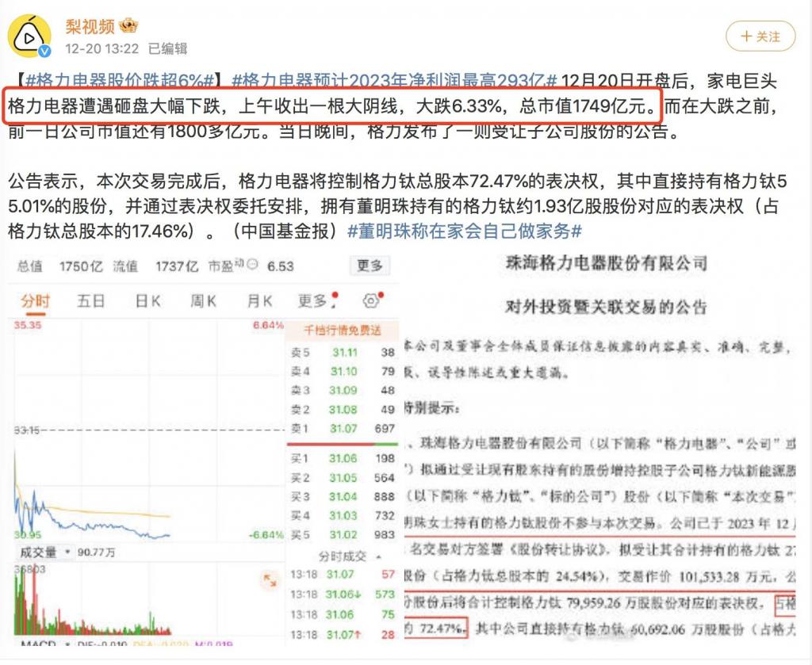Switch to the 日K chart tab
812x665 pixels.
[x=147, y=300]
